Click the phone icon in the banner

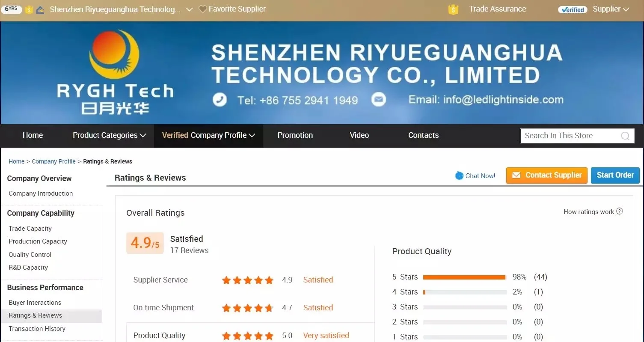click(x=220, y=100)
